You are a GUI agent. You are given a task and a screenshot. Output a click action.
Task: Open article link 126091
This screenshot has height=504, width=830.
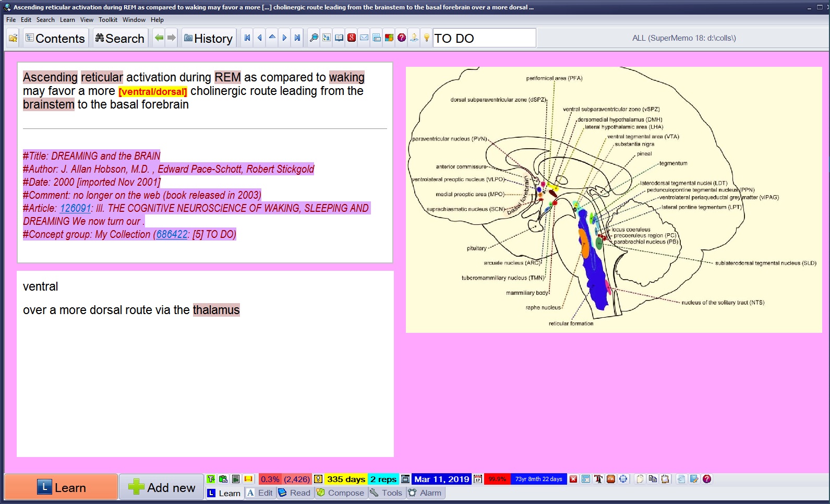coord(75,208)
